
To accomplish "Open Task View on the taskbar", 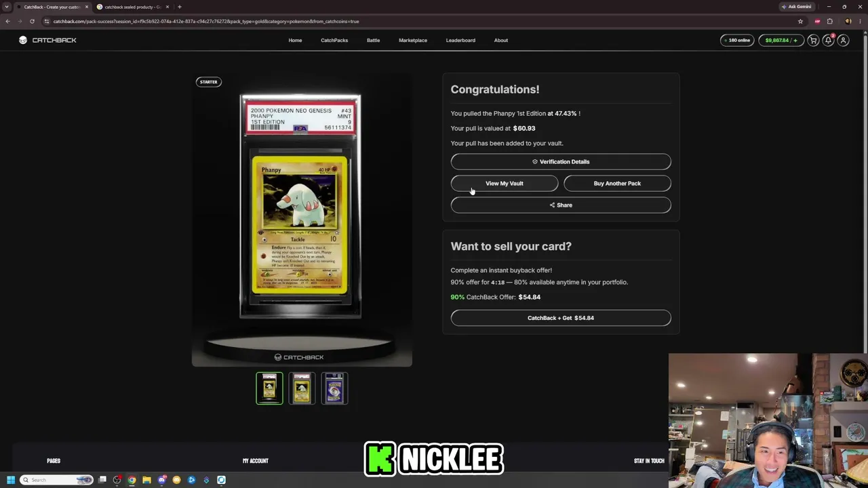I will click(x=102, y=480).
